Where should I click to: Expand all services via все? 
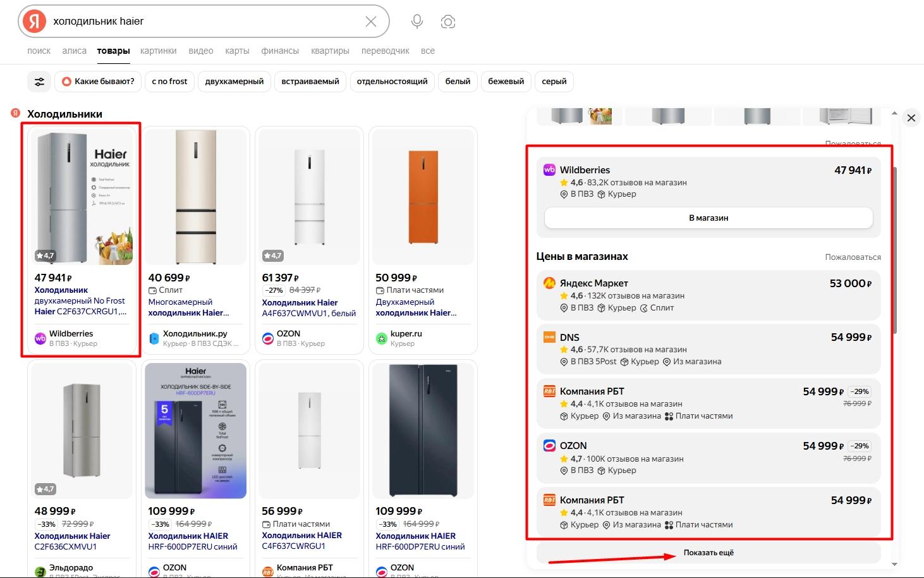(428, 51)
